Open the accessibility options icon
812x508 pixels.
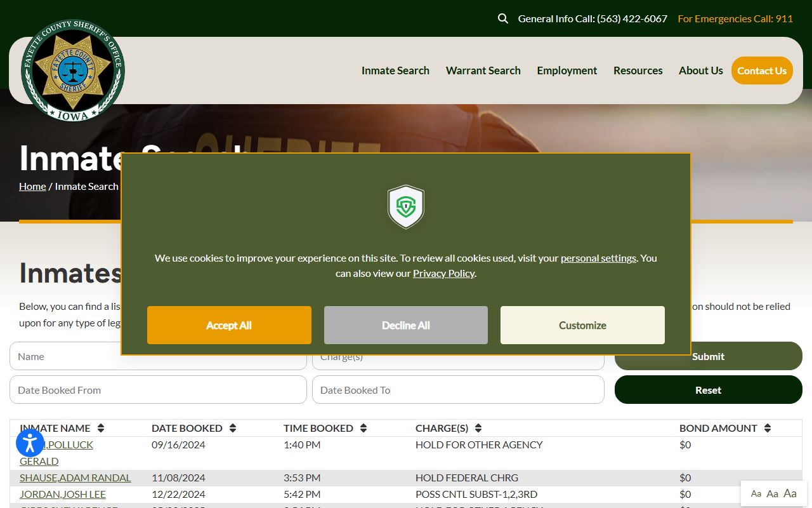click(30, 443)
